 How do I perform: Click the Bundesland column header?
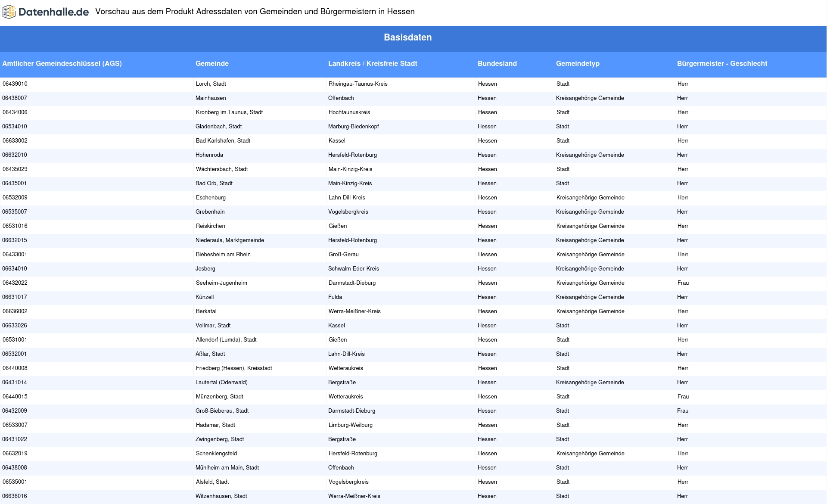[497, 64]
